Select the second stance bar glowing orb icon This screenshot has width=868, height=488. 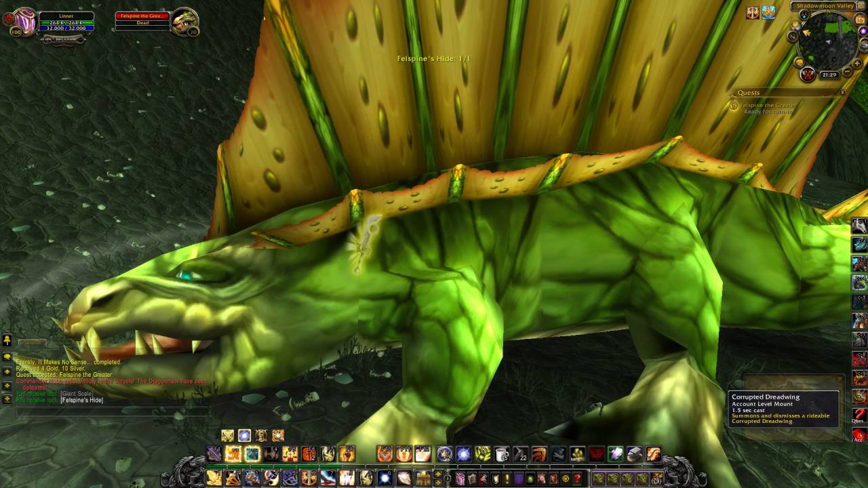coord(244,435)
